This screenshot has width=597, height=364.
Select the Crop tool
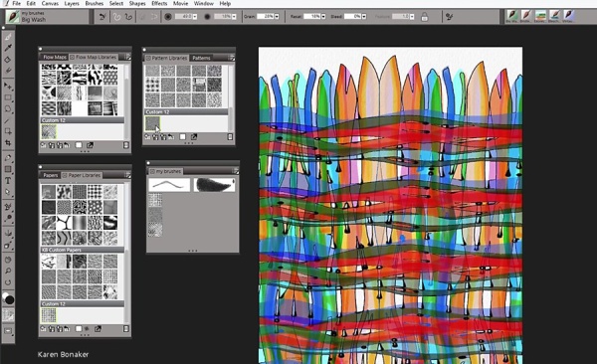pyautogui.click(x=8, y=143)
